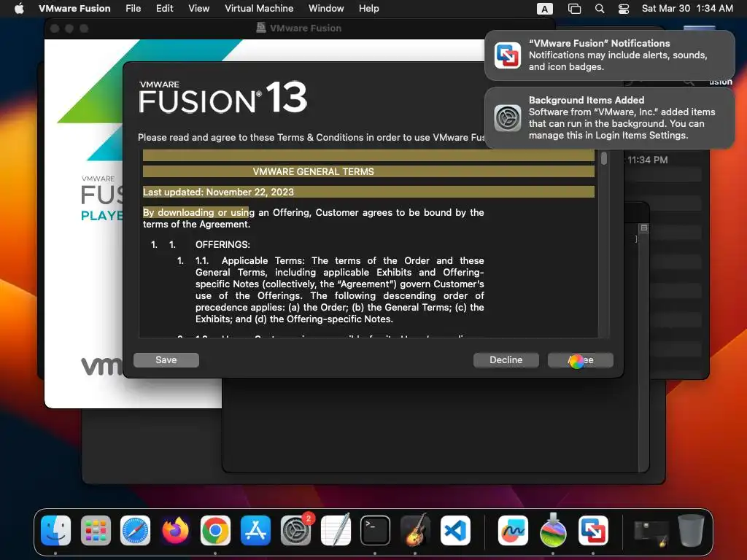Click the Agree button
Viewport: 747px width, 560px height.
pos(580,360)
